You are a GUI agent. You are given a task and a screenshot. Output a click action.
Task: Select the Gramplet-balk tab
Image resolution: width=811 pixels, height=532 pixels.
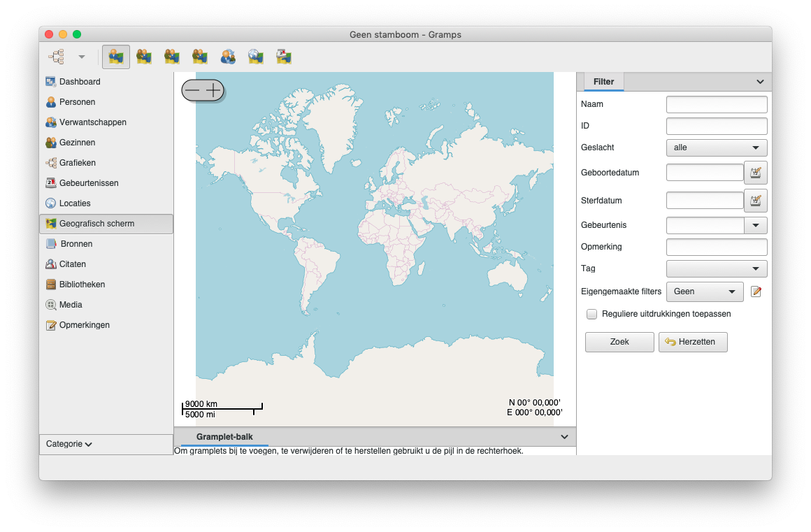point(224,437)
